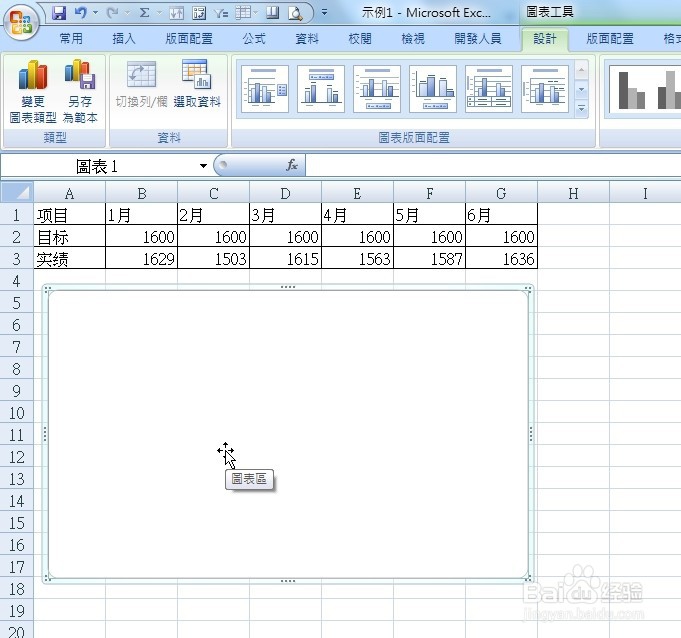Select column A header
The height and width of the screenshot is (638, 681).
pos(69,193)
